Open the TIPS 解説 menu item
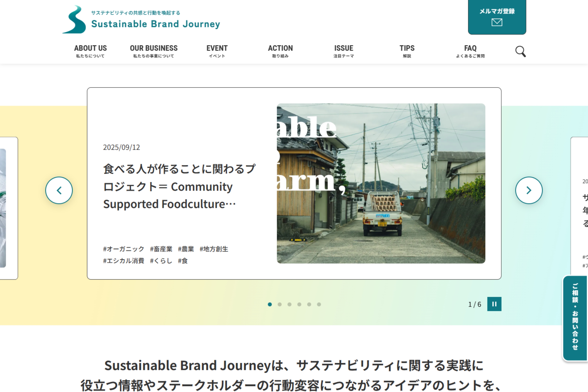 tap(407, 51)
